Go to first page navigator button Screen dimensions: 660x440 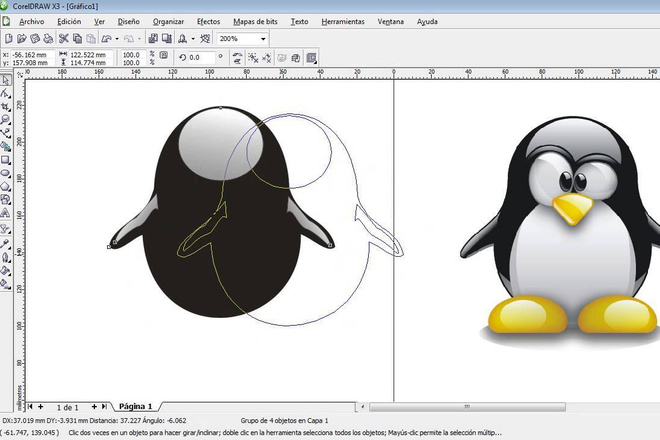point(30,406)
